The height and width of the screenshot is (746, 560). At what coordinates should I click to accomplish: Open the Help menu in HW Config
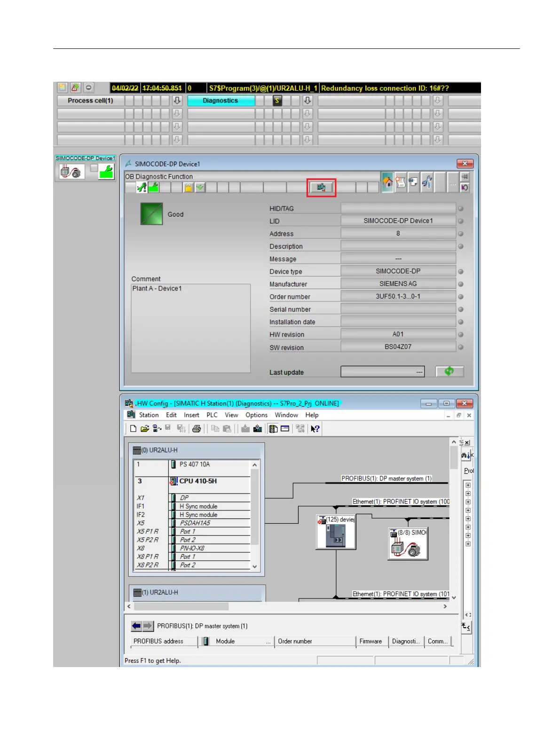(312, 415)
